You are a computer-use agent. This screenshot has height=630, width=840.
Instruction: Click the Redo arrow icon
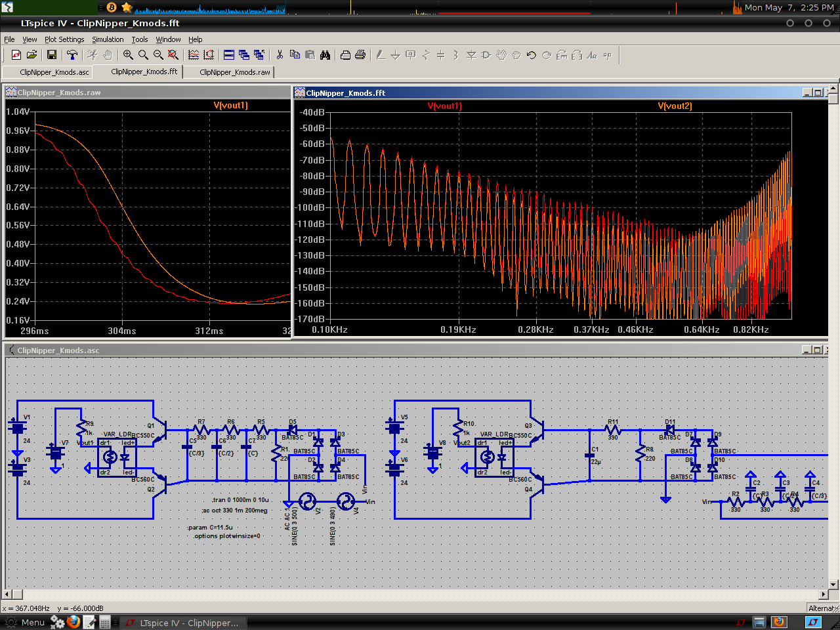547,55
